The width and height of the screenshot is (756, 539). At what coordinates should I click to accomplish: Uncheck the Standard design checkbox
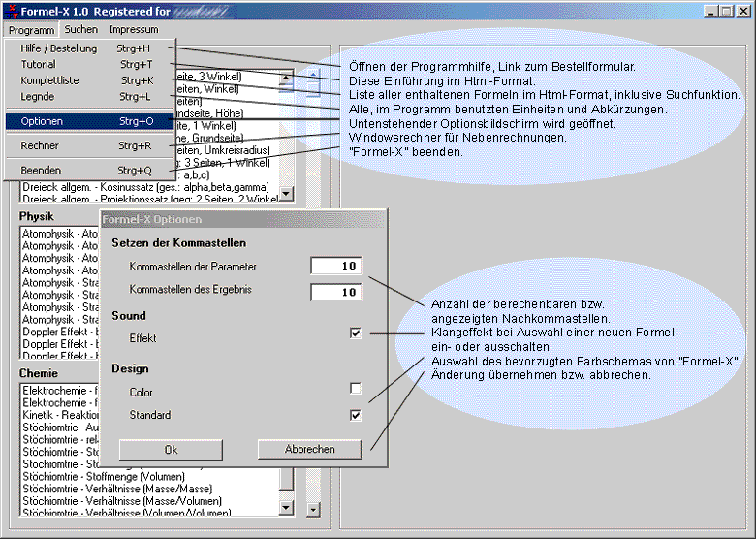click(356, 415)
